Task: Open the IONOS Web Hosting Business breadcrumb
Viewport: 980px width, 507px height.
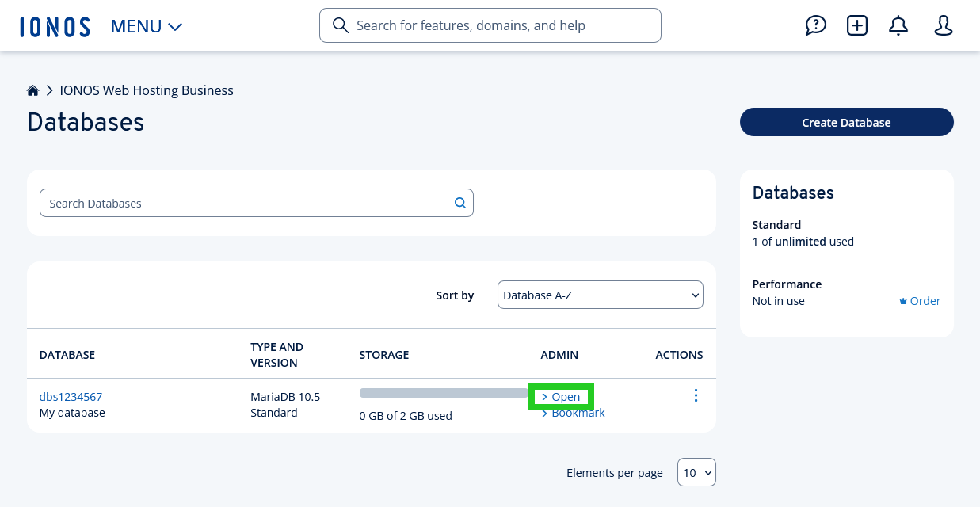Action: [x=146, y=90]
